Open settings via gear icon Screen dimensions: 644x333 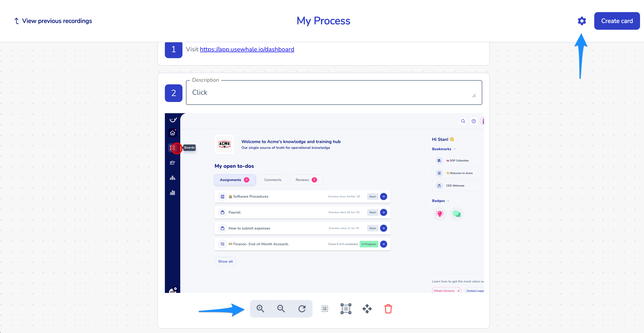coord(582,21)
